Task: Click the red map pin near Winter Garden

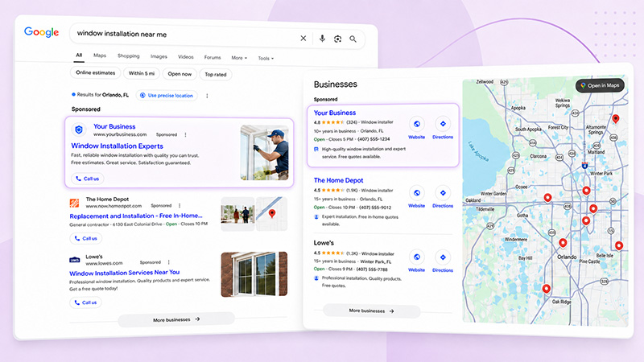Action: [x=547, y=198]
